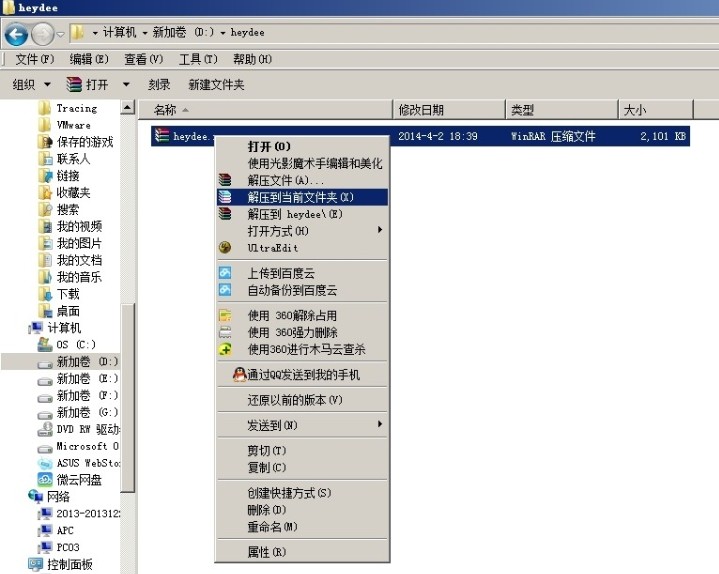The height and width of the screenshot is (574, 719).
Task: Click UltraEdit icon in context menu
Action: [x=225, y=248]
